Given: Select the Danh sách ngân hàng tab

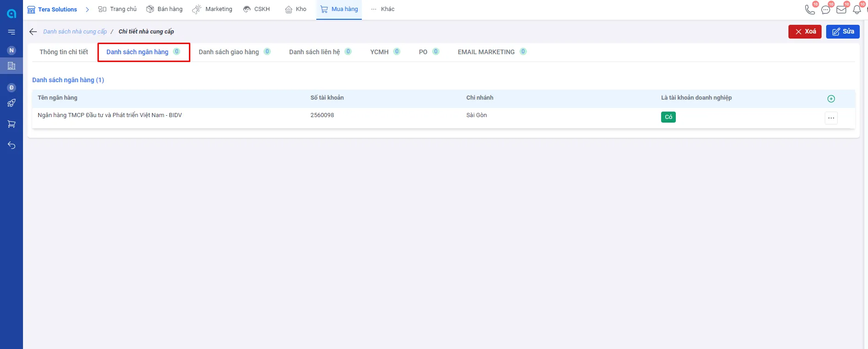Looking at the screenshot, I should coord(143,52).
